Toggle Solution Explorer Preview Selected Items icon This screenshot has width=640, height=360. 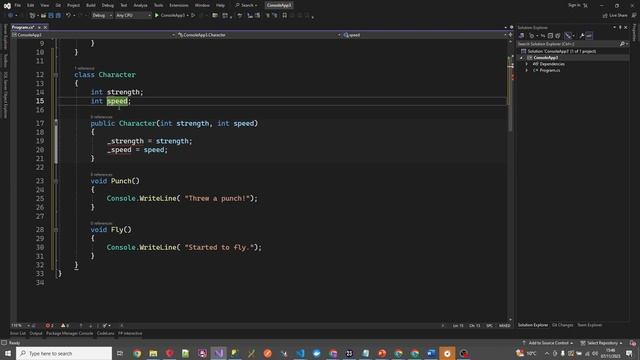(589, 36)
